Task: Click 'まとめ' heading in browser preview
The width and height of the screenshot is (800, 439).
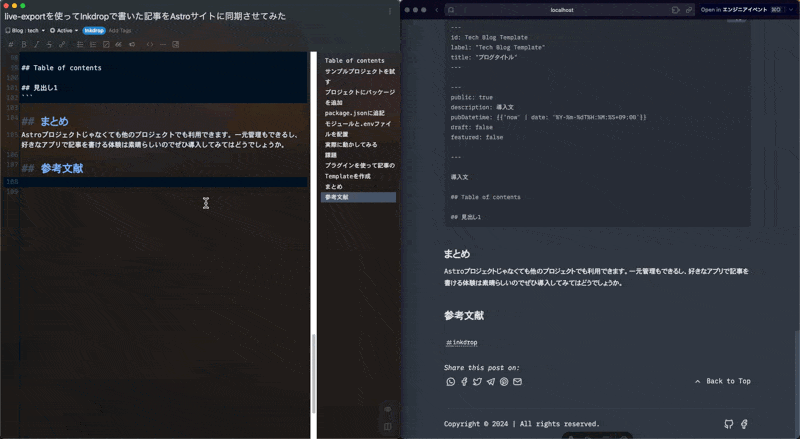Action: pos(457,254)
